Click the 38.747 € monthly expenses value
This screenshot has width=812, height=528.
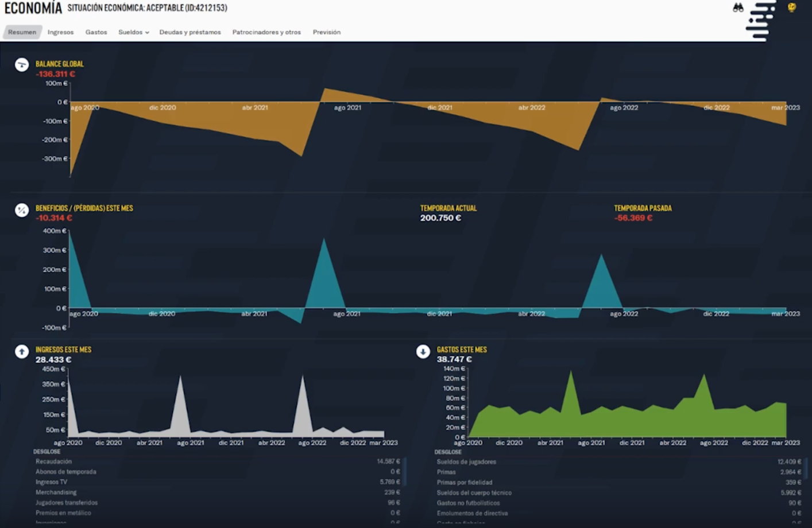coord(454,360)
